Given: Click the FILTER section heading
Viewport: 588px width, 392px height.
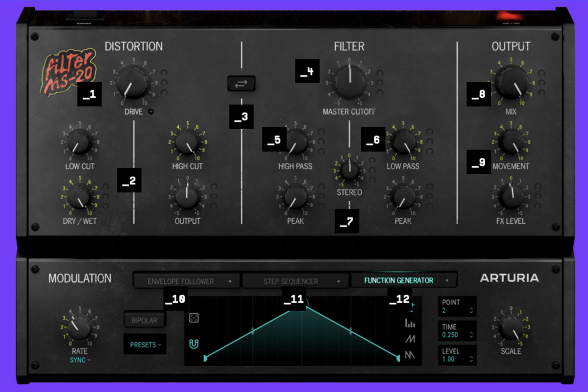Looking at the screenshot, I should click(x=349, y=46).
